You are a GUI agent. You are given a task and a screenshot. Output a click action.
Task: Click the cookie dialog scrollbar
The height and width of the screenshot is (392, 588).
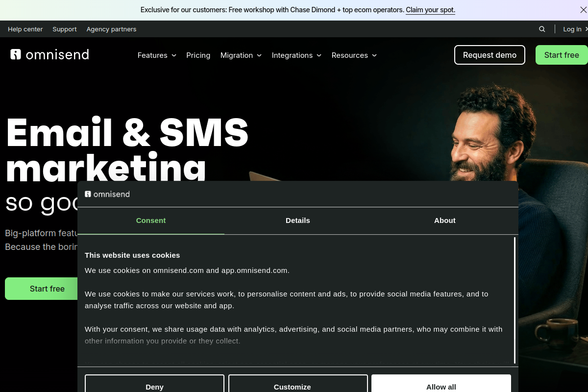coord(514,300)
